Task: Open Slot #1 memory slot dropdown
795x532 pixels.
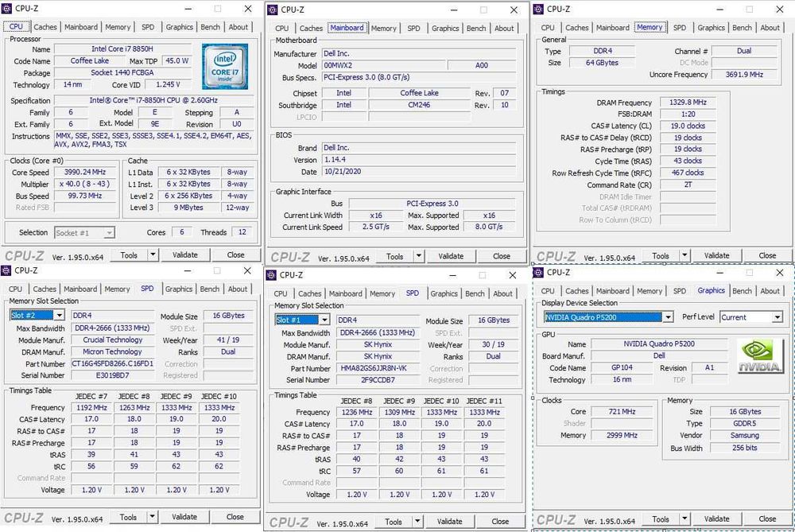Action: (324, 320)
